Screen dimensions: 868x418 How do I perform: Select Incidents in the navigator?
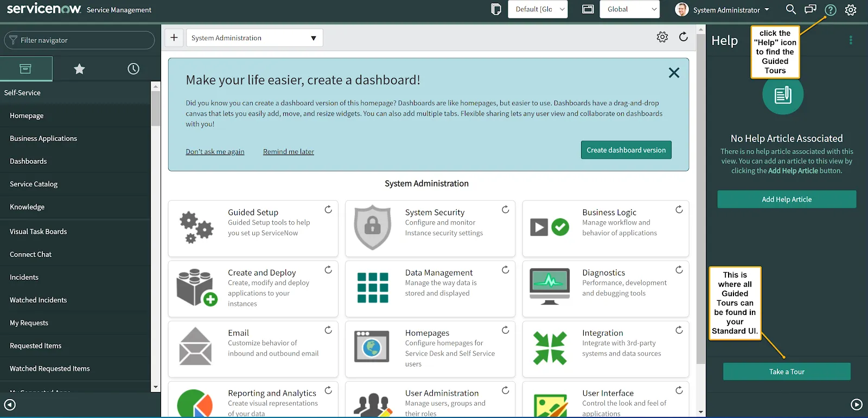tap(24, 277)
